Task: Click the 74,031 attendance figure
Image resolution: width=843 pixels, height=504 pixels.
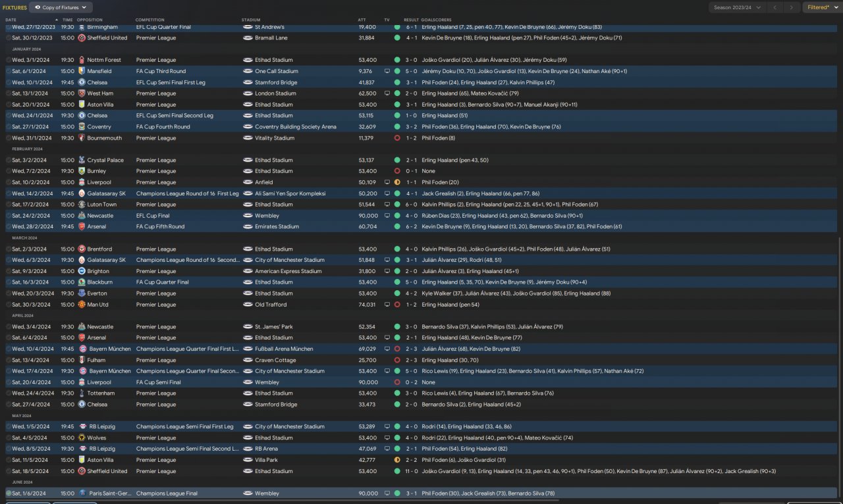Action: (x=367, y=305)
